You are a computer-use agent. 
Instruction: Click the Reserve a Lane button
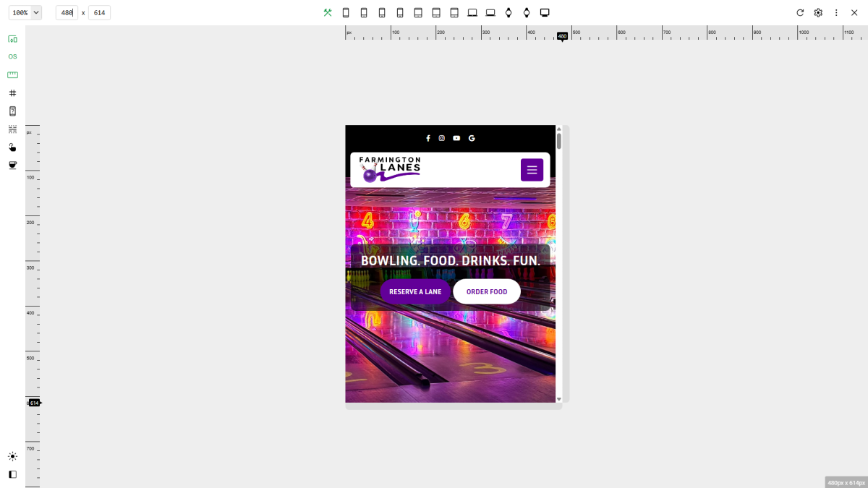click(415, 292)
